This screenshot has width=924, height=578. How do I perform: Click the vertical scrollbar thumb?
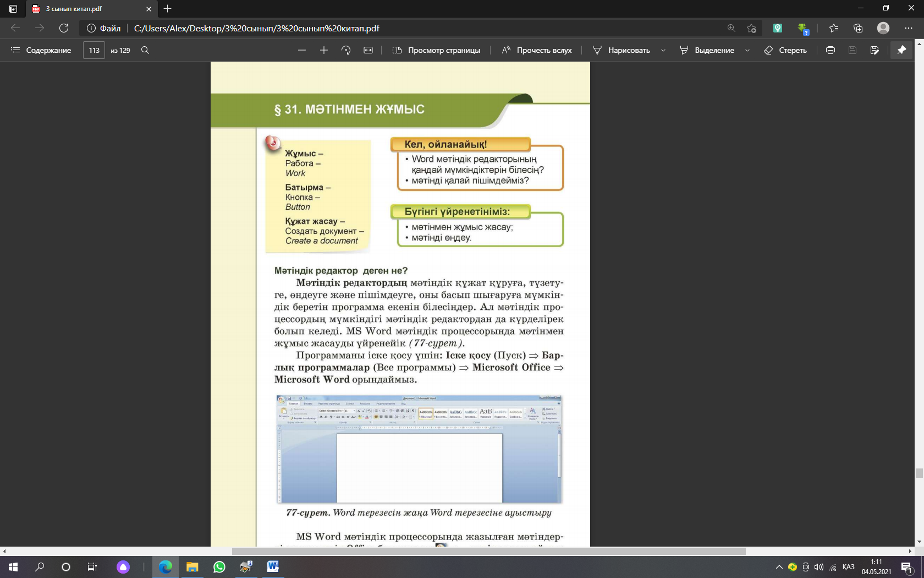pos(919,473)
